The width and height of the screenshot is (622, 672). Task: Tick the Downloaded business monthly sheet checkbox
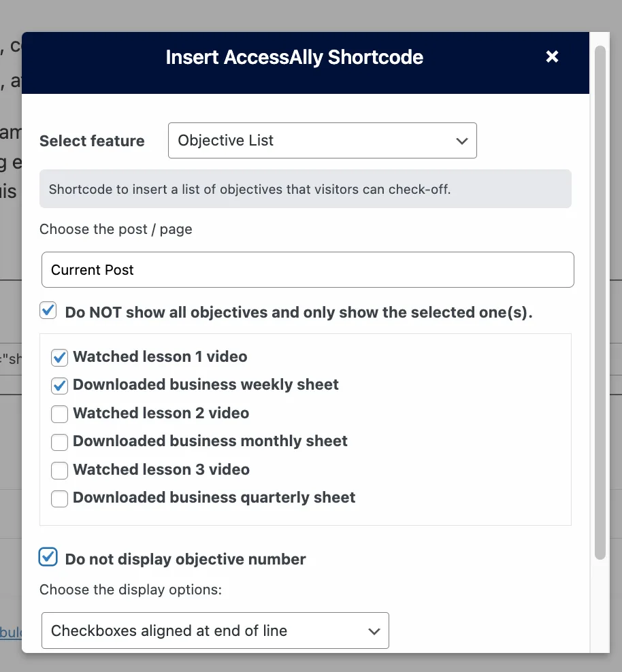(60, 442)
